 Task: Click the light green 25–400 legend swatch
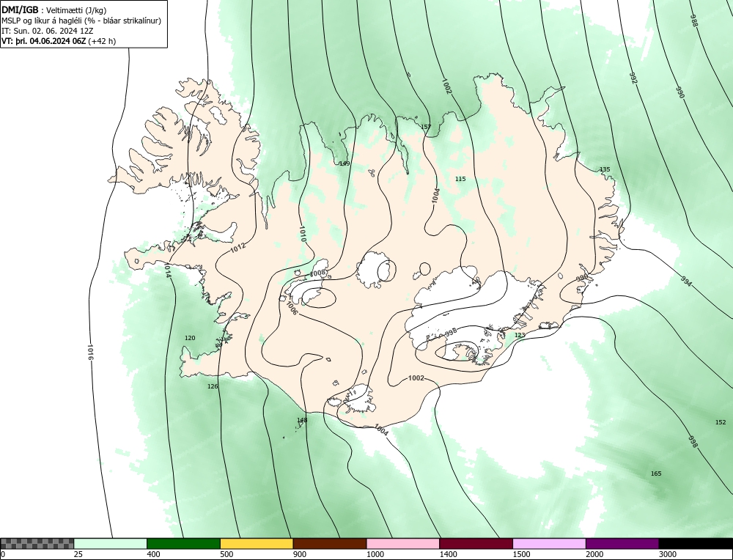pos(111,544)
